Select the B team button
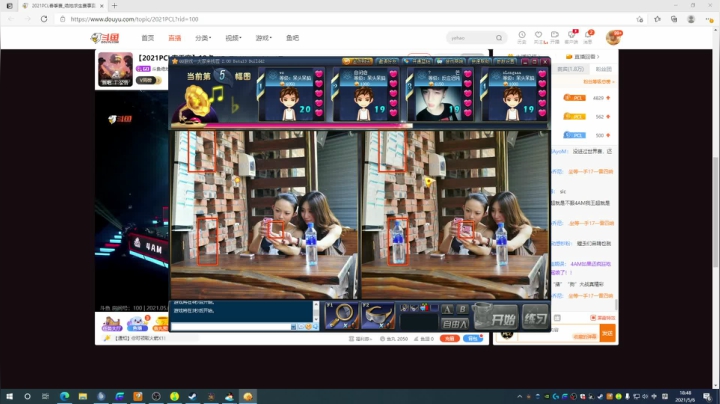This screenshot has width=720, height=404. click(x=462, y=309)
